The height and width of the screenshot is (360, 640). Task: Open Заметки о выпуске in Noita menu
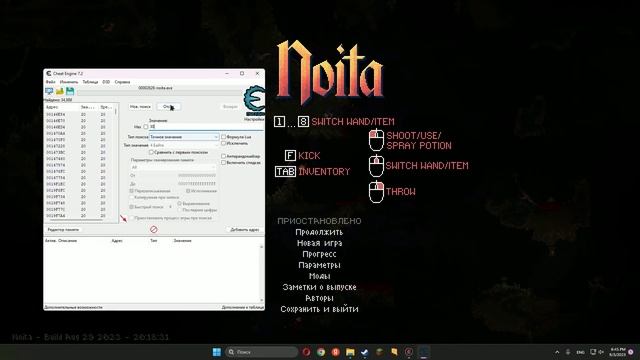pos(319,287)
